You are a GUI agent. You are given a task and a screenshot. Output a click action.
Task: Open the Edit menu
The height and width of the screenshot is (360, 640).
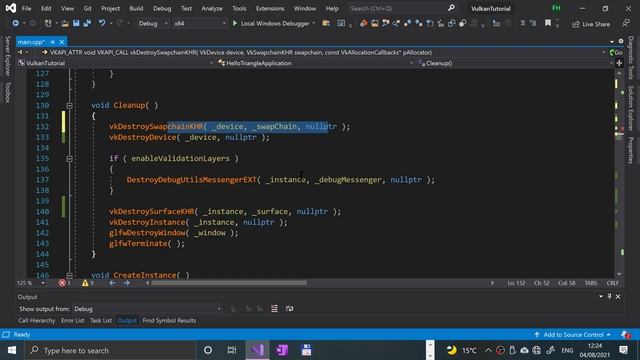pos(46,8)
